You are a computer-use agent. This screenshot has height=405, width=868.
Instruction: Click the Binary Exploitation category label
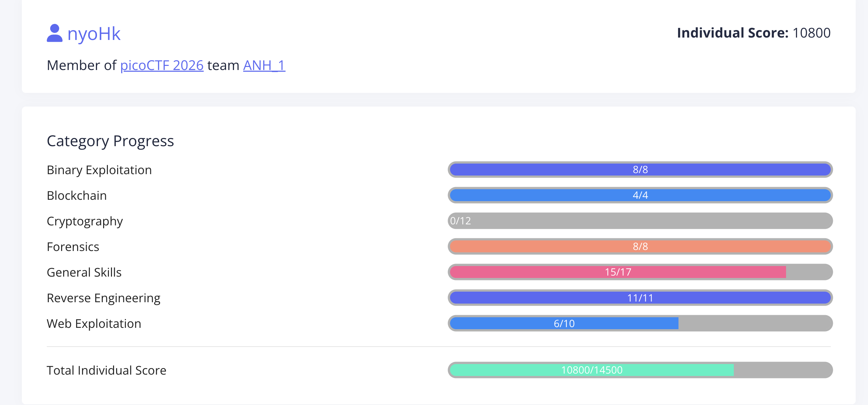point(99,170)
